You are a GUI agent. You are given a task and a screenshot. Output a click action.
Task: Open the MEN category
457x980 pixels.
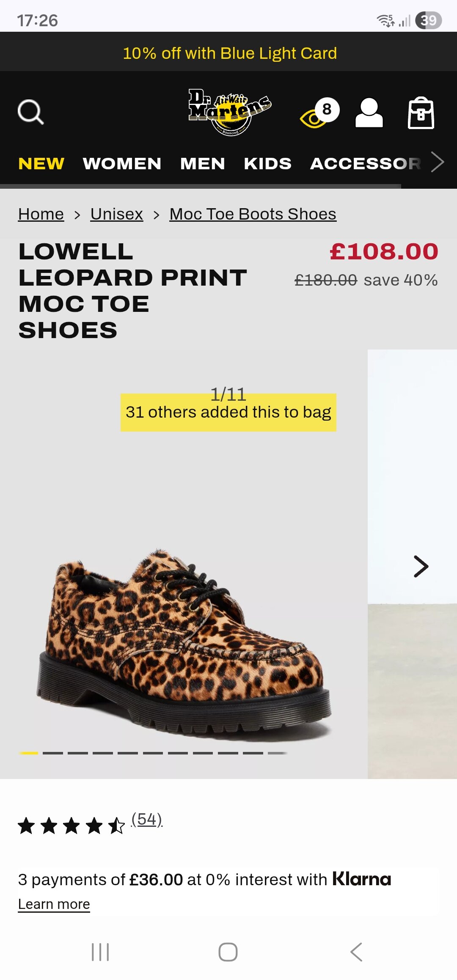tap(202, 164)
